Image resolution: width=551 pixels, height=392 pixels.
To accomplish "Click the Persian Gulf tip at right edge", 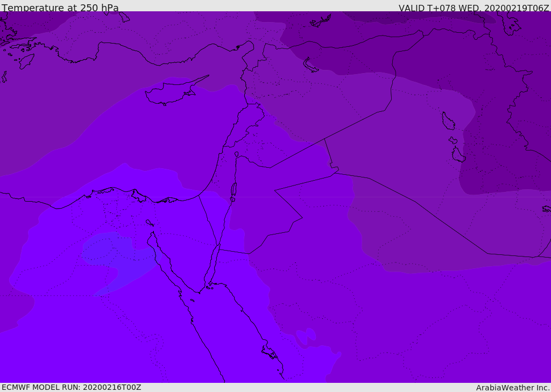I will [x=546, y=209].
